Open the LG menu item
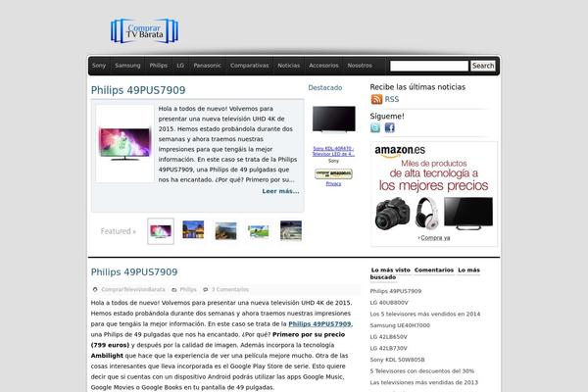 [x=180, y=66]
